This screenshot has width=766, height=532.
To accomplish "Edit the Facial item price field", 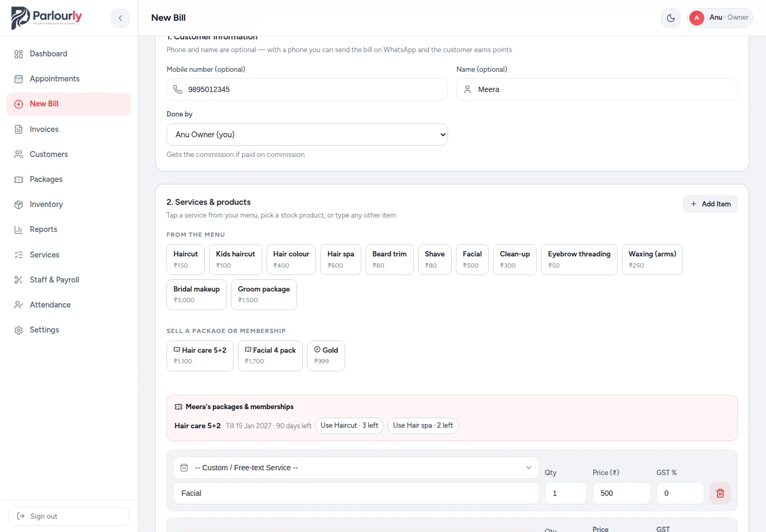I will click(x=622, y=493).
